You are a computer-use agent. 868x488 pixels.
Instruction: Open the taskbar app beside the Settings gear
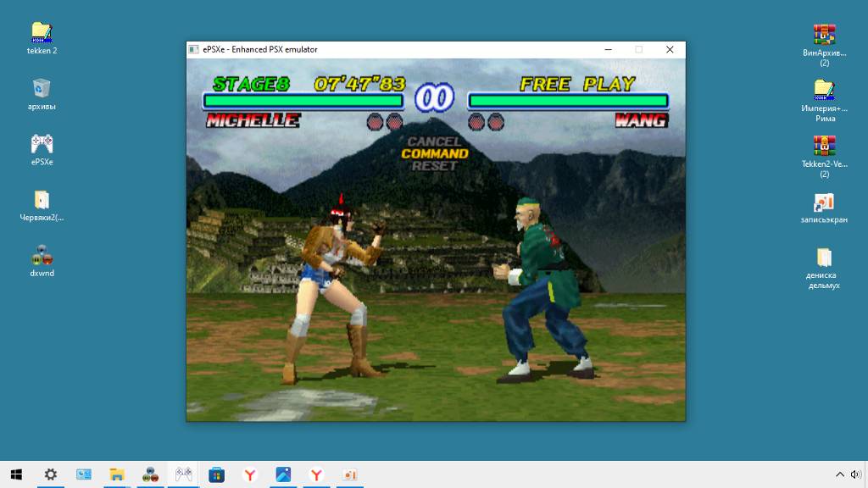(x=84, y=474)
